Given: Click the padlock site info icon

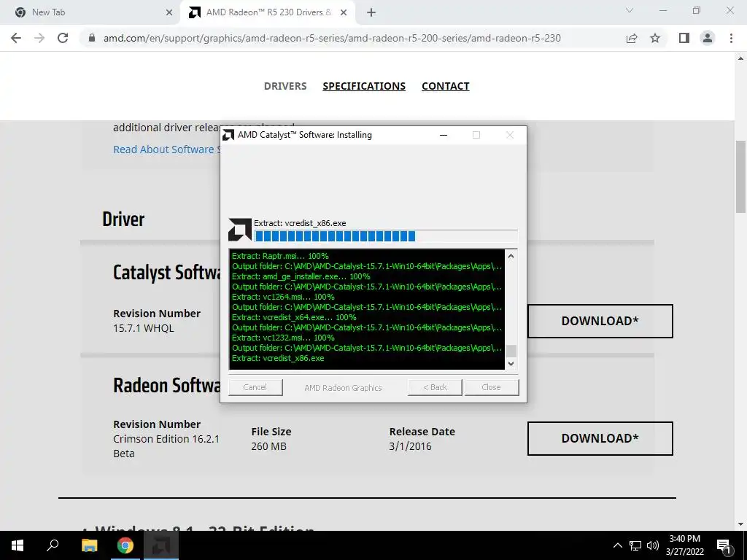Looking at the screenshot, I should pyautogui.click(x=92, y=38).
